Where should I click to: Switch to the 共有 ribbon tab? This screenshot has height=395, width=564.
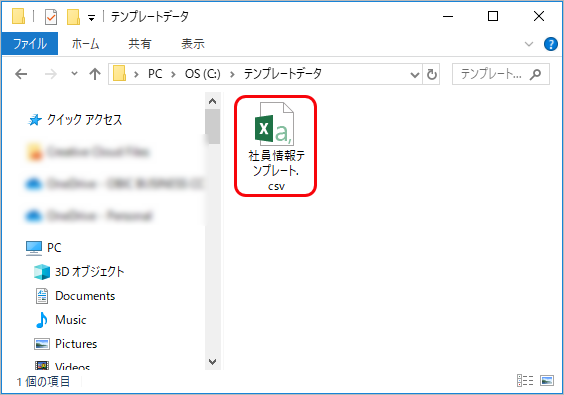point(140,44)
